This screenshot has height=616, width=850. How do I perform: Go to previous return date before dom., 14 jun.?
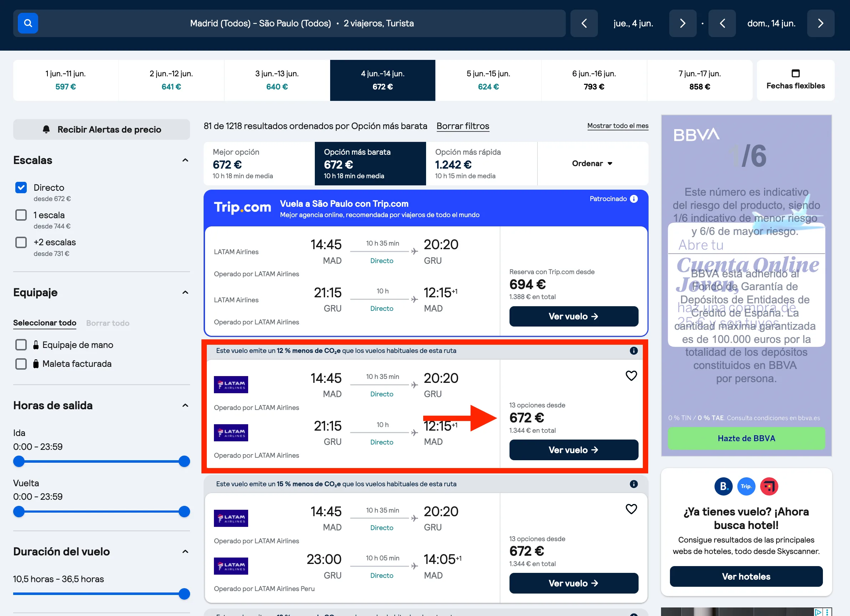722,23
